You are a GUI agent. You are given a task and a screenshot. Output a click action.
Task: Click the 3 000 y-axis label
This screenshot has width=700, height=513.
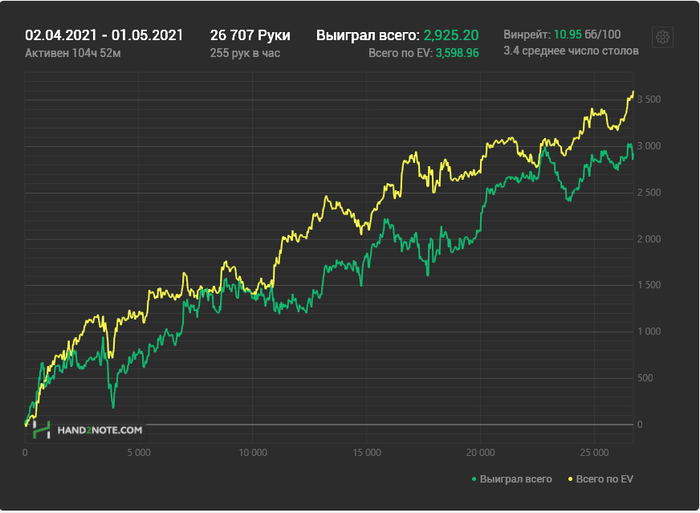coord(649,146)
